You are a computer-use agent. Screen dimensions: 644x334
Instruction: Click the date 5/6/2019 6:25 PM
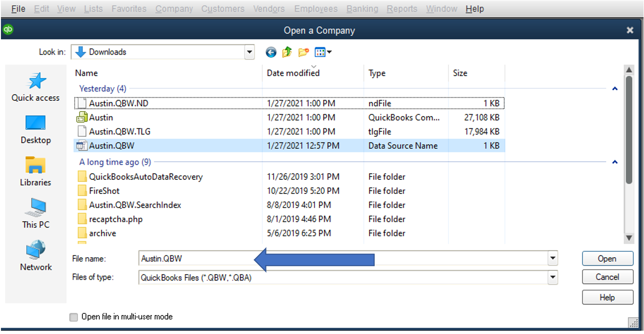299,233
